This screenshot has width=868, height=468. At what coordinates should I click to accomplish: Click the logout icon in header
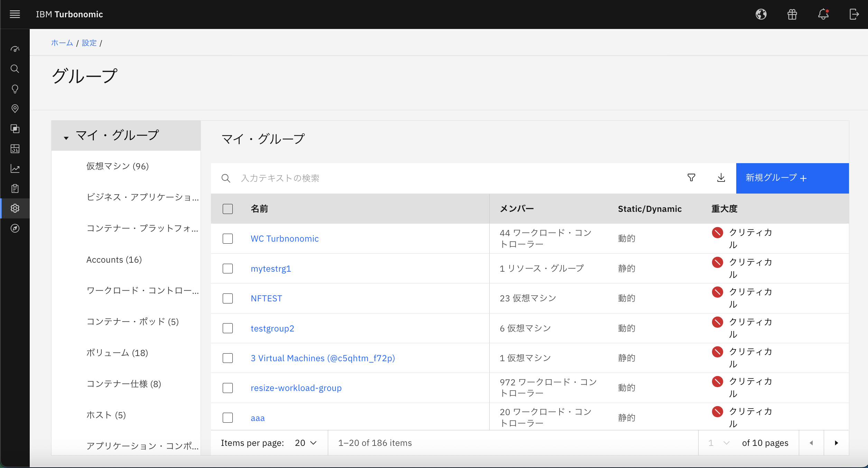[x=854, y=14]
